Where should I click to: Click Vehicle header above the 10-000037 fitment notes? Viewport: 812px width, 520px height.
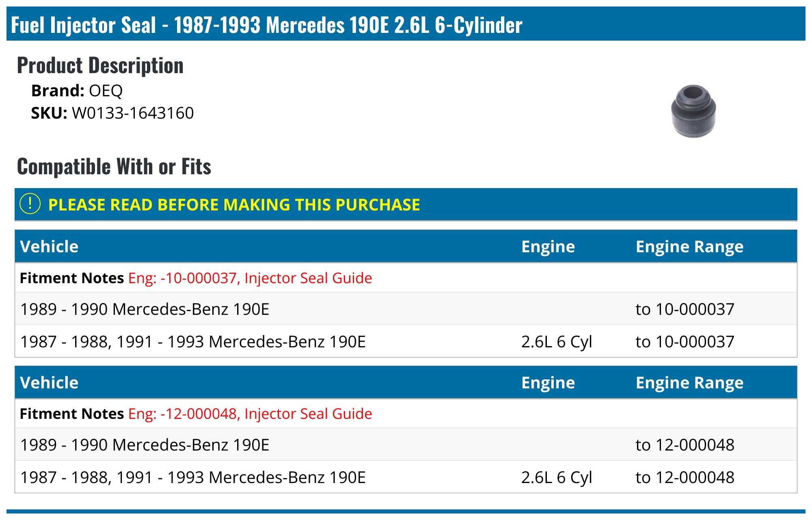(x=49, y=247)
